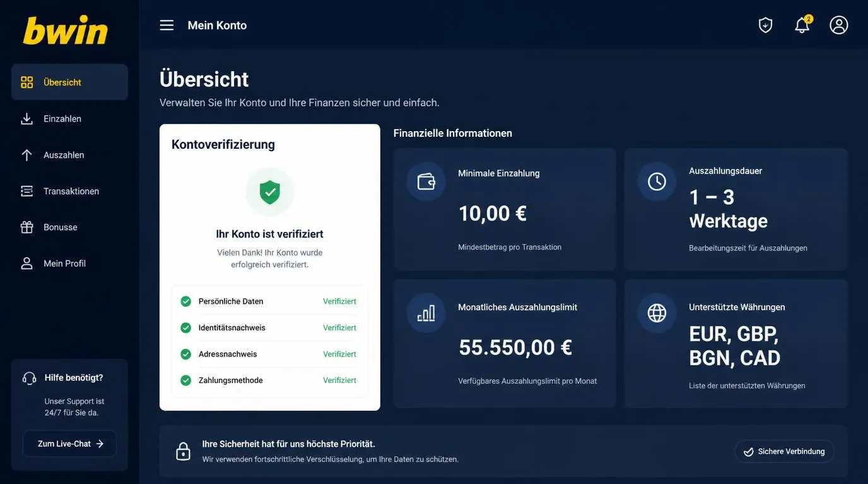Click the globe icon for Unterstützte Währungen
This screenshot has height=484, width=868.
point(657,313)
